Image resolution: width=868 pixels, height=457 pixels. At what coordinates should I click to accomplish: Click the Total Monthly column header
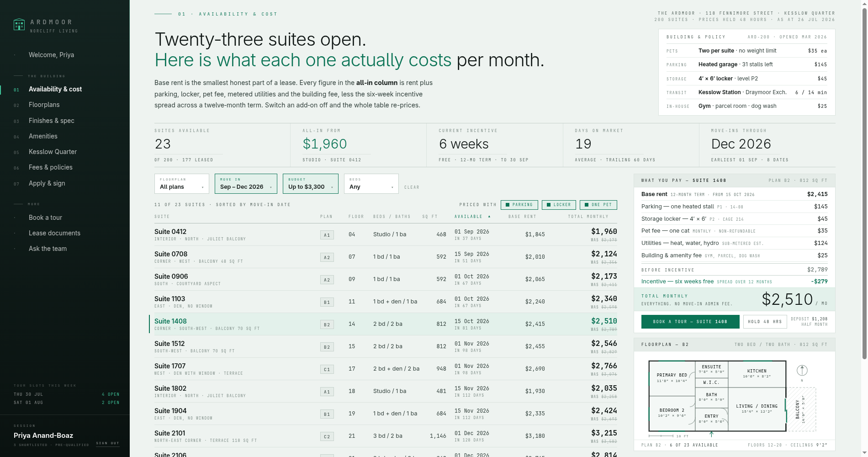(x=588, y=217)
